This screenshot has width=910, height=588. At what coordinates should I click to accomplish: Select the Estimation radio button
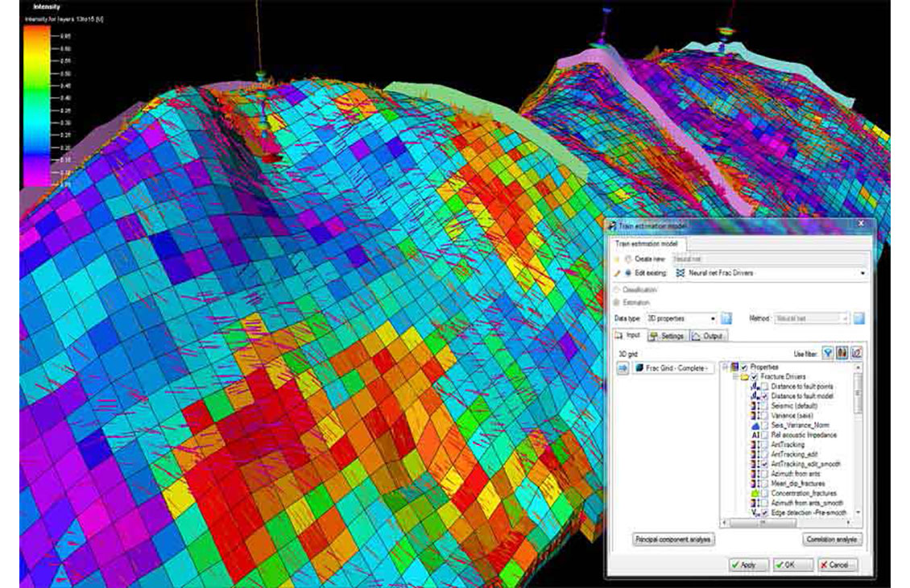tap(616, 302)
